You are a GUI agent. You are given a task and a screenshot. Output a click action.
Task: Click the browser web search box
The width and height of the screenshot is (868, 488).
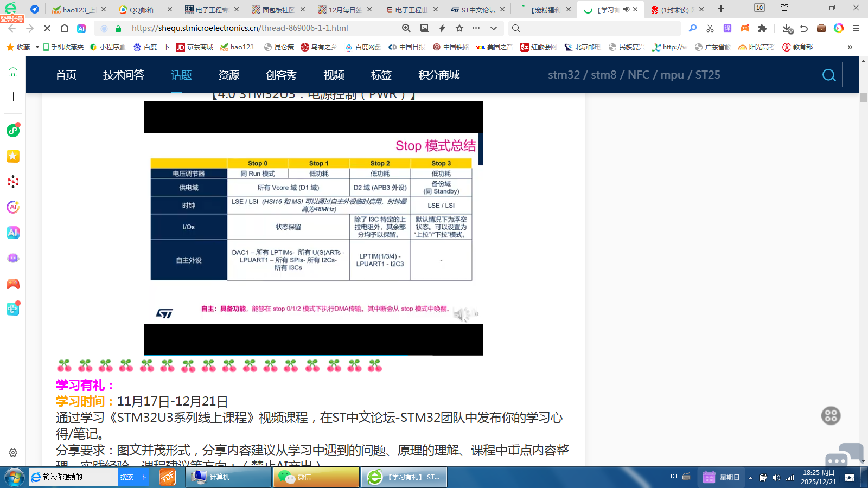(595, 28)
